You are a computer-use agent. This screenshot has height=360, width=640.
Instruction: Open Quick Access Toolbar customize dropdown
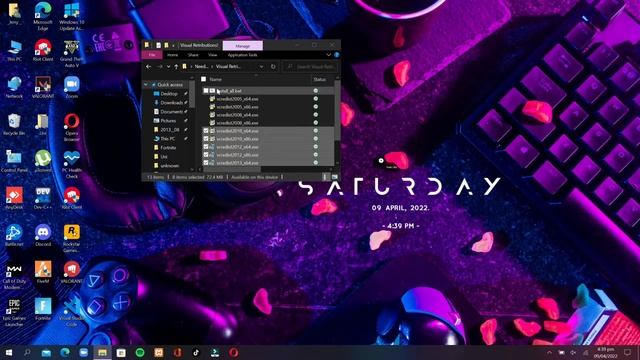coord(173,45)
